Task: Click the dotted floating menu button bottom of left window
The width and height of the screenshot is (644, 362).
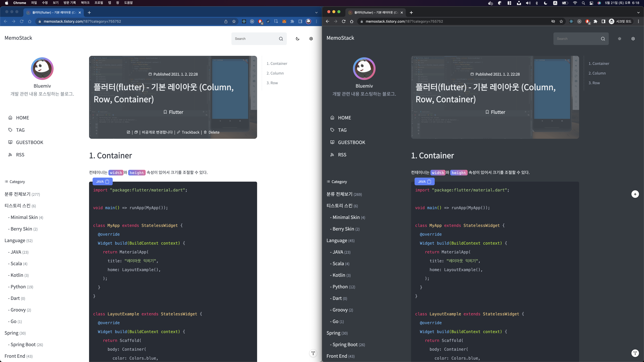Action: [x=313, y=353]
